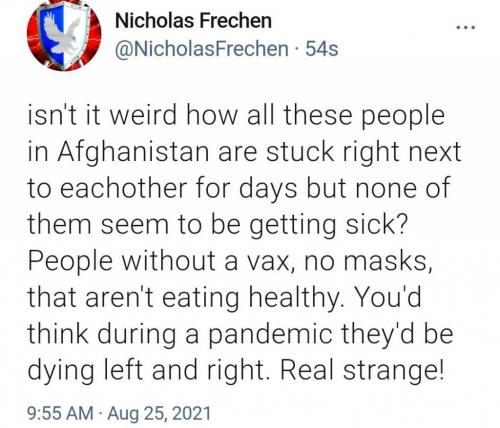The height and width of the screenshot is (428, 500).
Task: Open the three-dot more options menu
Action: pos(466,28)
